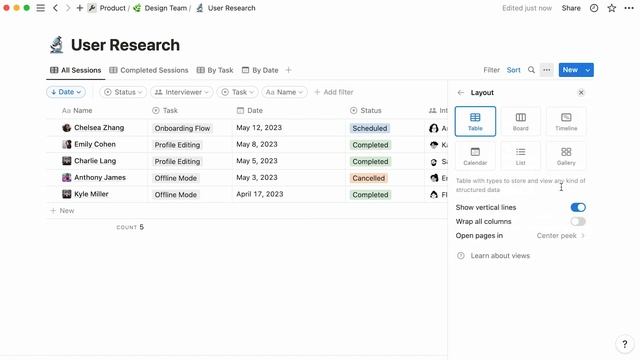The width and height of the screenshot is (640, 360).
Task: Go back from the Layout panel
Action: pos(460,93)
